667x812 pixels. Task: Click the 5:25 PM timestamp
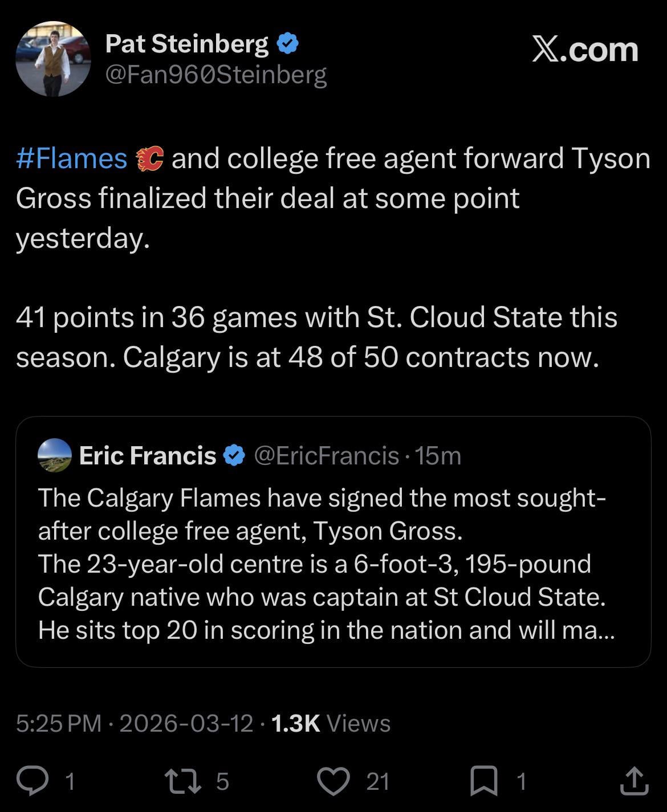pyautogui.click(x=59, y=723)
